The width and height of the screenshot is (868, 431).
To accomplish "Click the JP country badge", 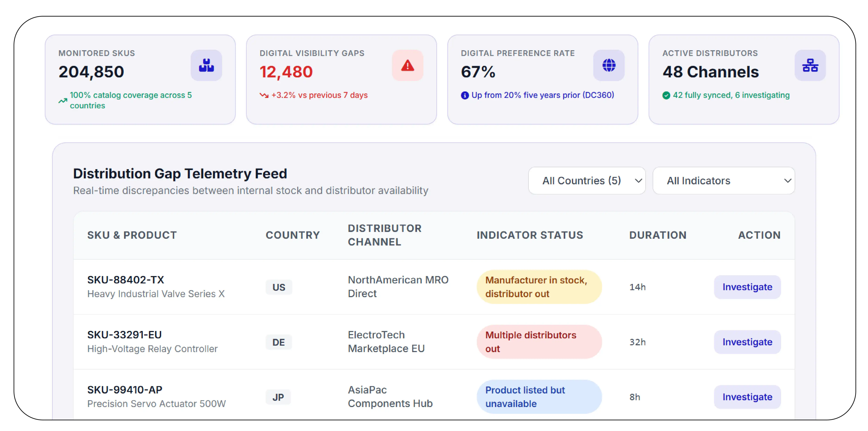I will point(278,397).
